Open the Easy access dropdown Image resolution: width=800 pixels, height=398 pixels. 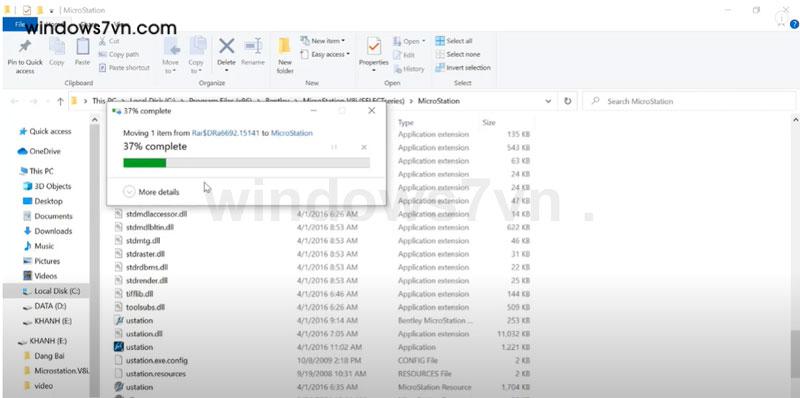[x=325, y=54]
